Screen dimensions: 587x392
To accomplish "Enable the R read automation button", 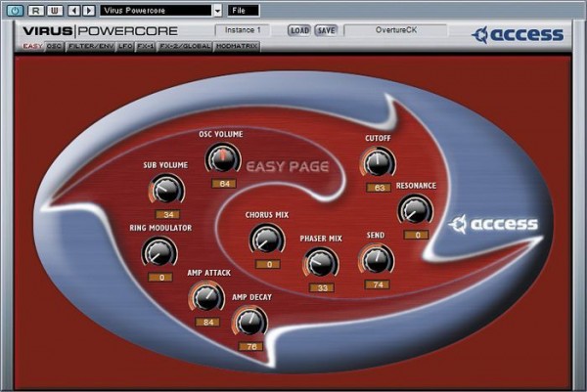I will click(x=36, y=10).
